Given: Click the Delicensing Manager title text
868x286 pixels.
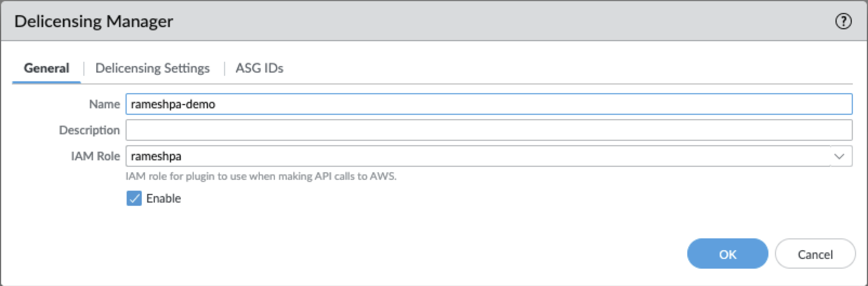Looking at the screenshot, I should 94,21.
